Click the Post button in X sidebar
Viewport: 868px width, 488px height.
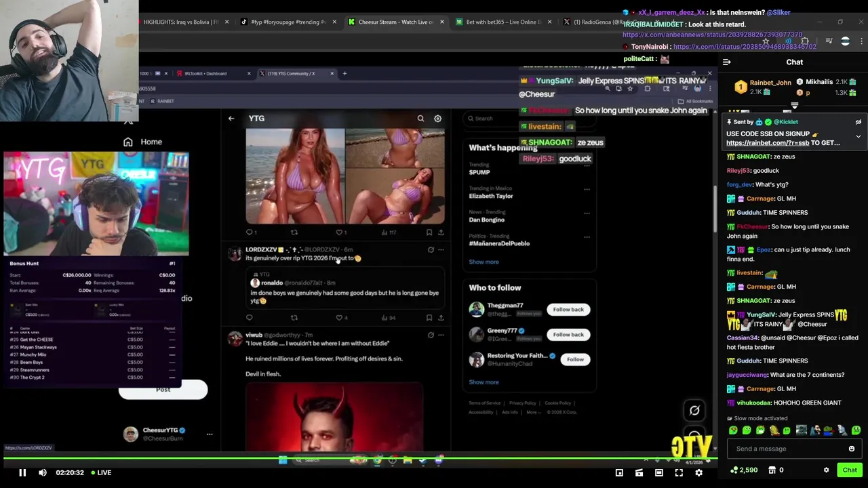(x=163, y=390)
